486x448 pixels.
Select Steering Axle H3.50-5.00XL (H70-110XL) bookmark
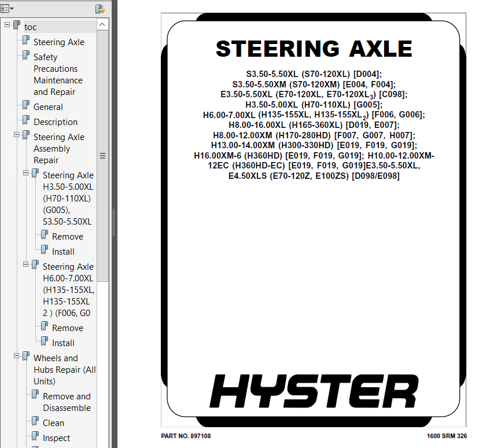pos(68,199)
